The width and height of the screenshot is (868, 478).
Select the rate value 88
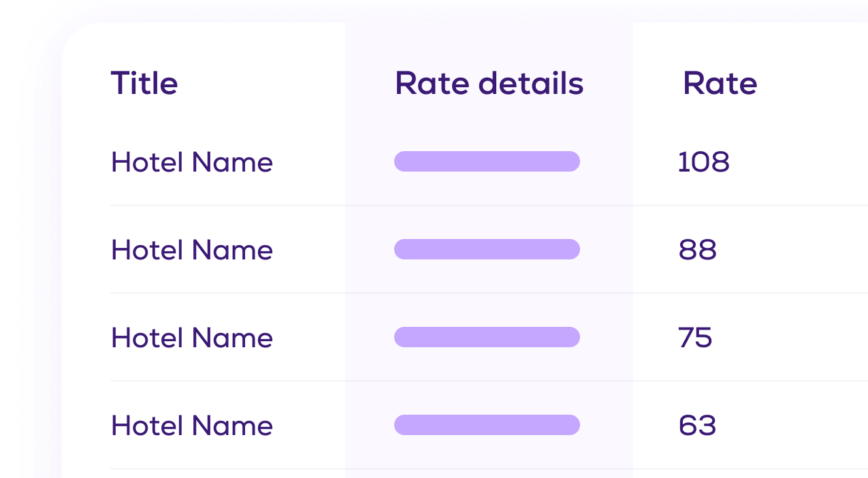(x=697, y=250)
